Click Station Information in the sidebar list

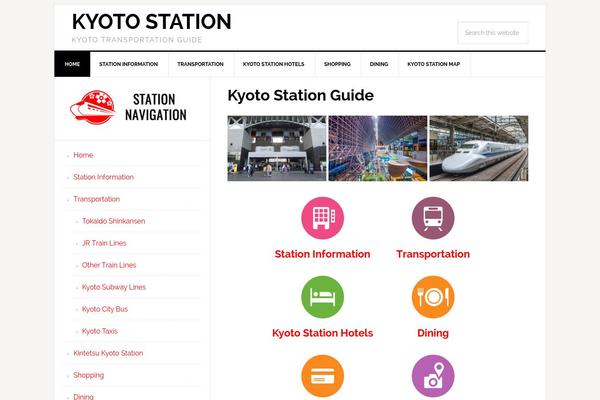[x=103, y=177]
